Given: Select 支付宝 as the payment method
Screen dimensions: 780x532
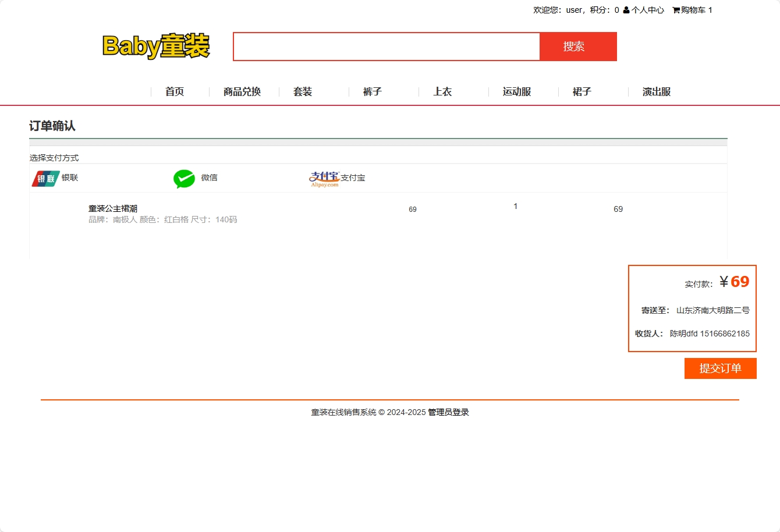Looking at the screenshot, I should 353,178.
